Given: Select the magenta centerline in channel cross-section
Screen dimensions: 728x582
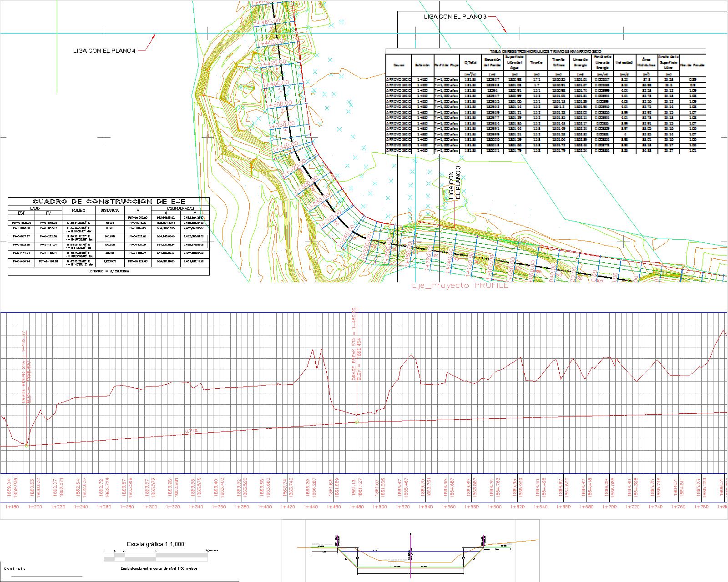Looking at the screenshot, I should 410,554.
